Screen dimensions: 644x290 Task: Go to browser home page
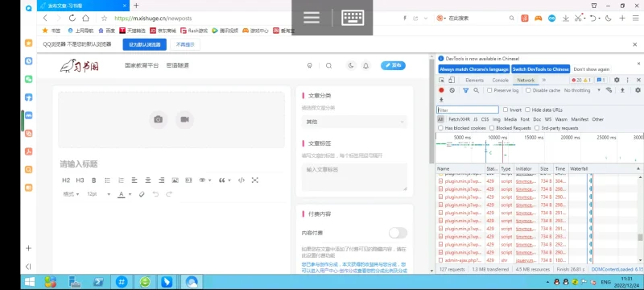85,18
